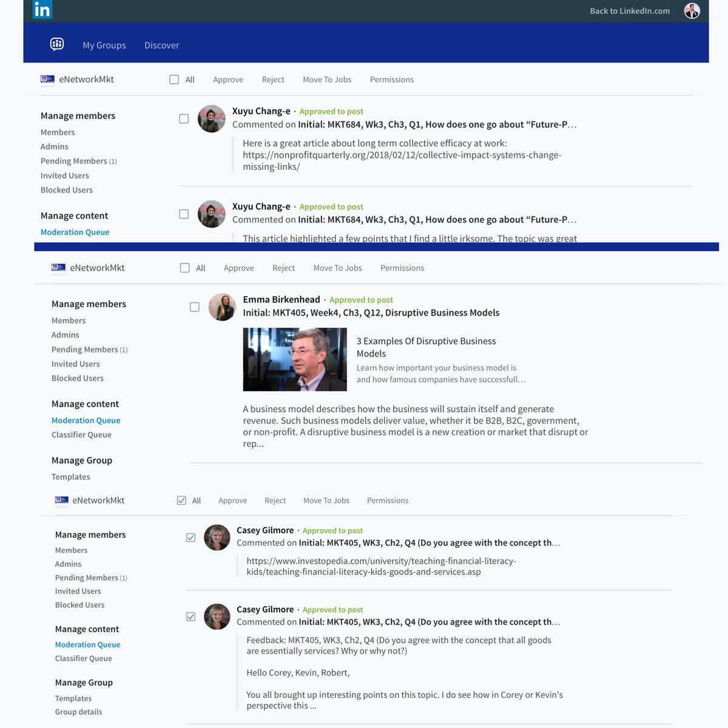Open the nonprofitquarterly.org URL in Xuyu's comment

(x=402, y=161)
